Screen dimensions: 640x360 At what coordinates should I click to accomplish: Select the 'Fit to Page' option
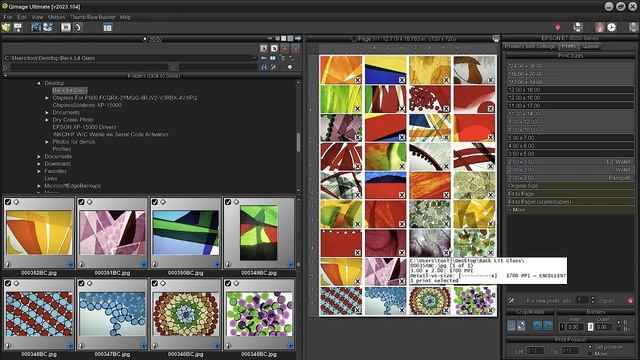[x=571, y=194]
